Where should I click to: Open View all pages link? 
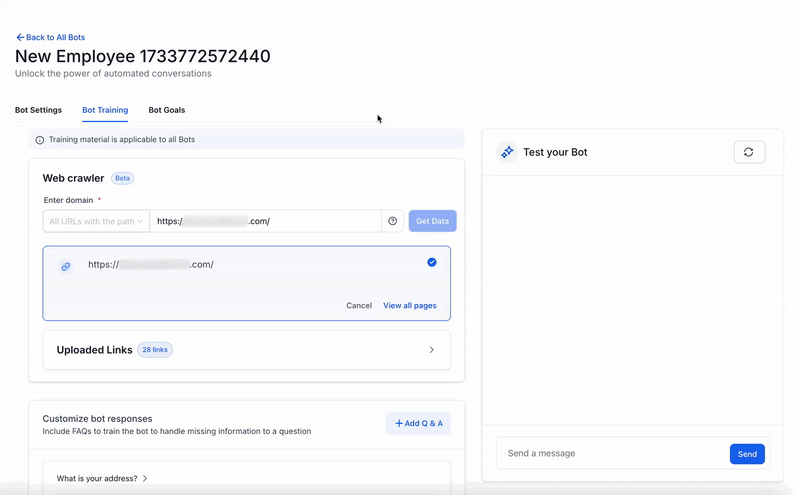tap(410, 305)
